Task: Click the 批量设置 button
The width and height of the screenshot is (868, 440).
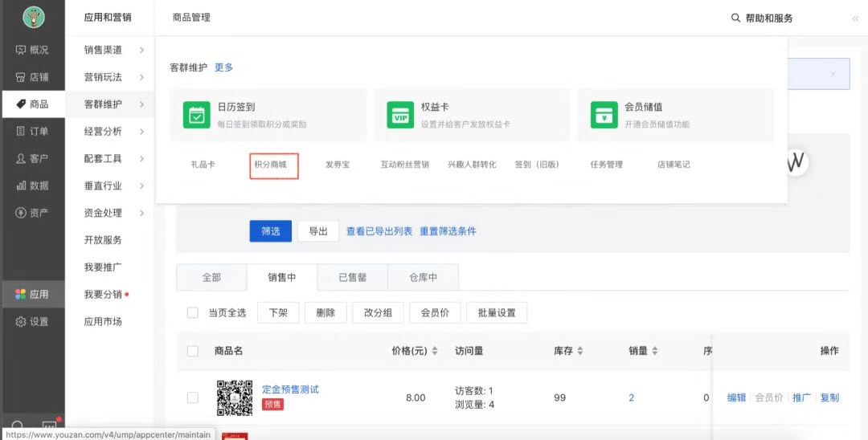Action: (x=497, y=313)
